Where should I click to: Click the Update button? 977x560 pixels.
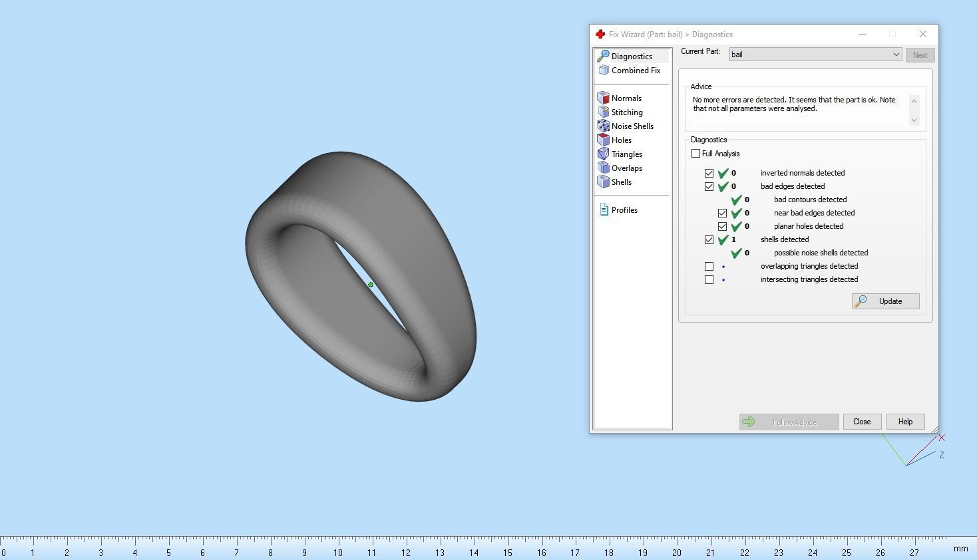[x=886, y=301]
